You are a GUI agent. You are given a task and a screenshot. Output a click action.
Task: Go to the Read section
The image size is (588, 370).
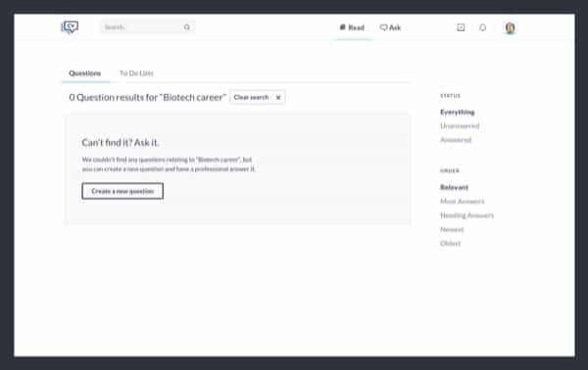(352, 27)
